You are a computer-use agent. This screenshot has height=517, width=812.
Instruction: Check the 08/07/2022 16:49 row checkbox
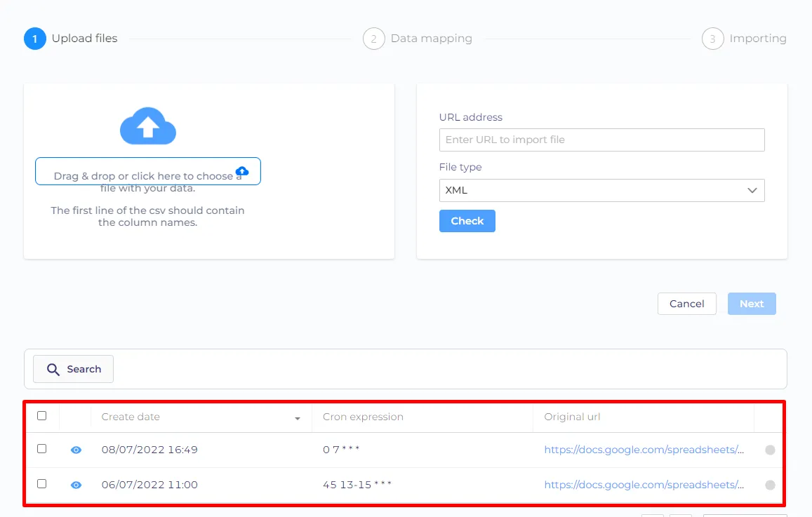coord(42,449)
